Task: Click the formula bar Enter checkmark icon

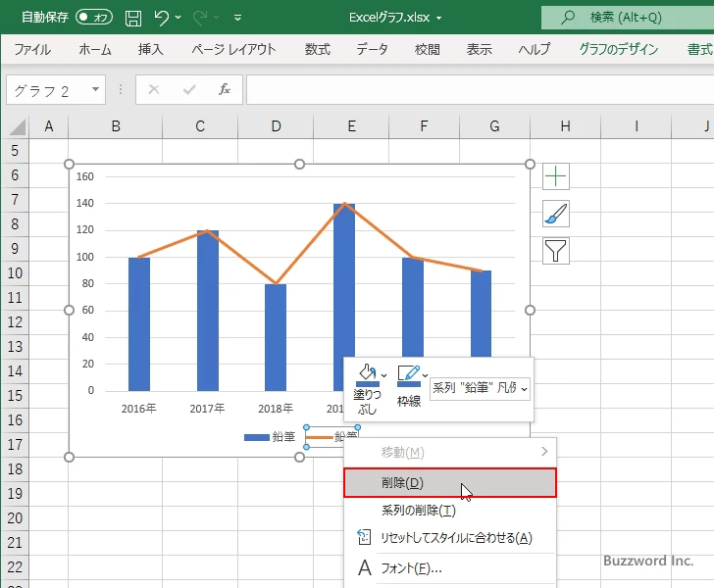Action: (x=189, y=89)
